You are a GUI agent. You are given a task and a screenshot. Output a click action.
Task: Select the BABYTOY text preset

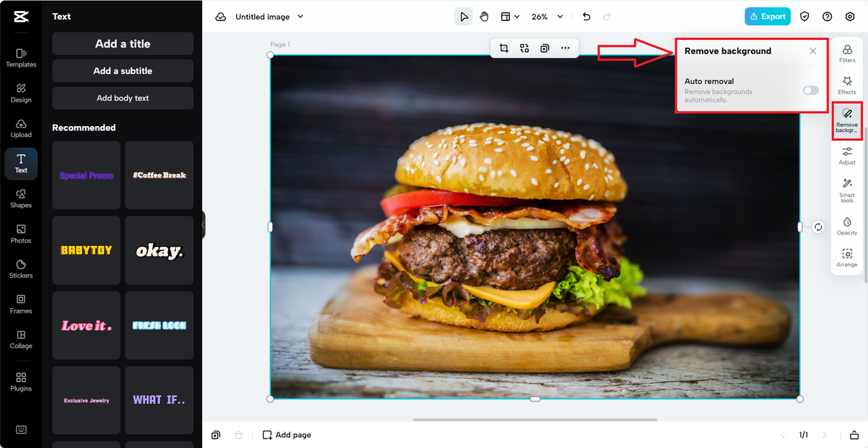click(x=86, y=250)
